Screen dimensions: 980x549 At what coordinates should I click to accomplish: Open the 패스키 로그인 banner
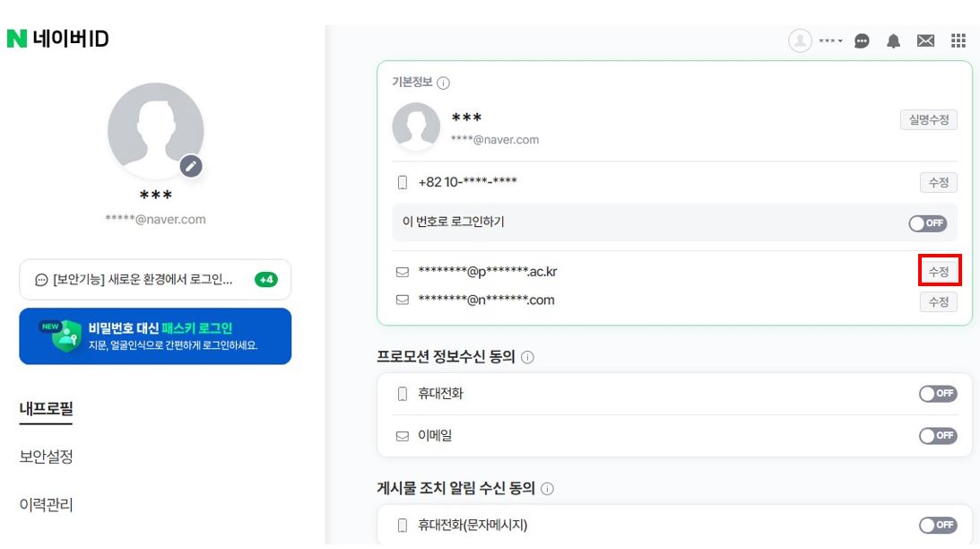click(155, 336)
